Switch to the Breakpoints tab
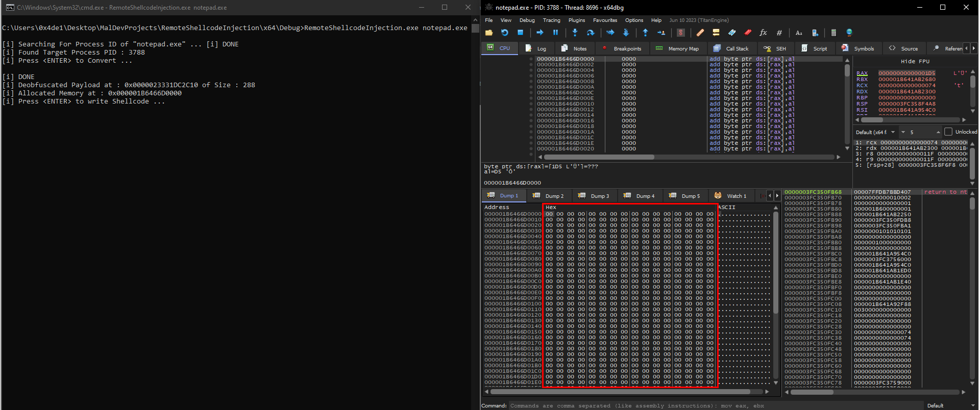The image size is (980, 410). 621,48
